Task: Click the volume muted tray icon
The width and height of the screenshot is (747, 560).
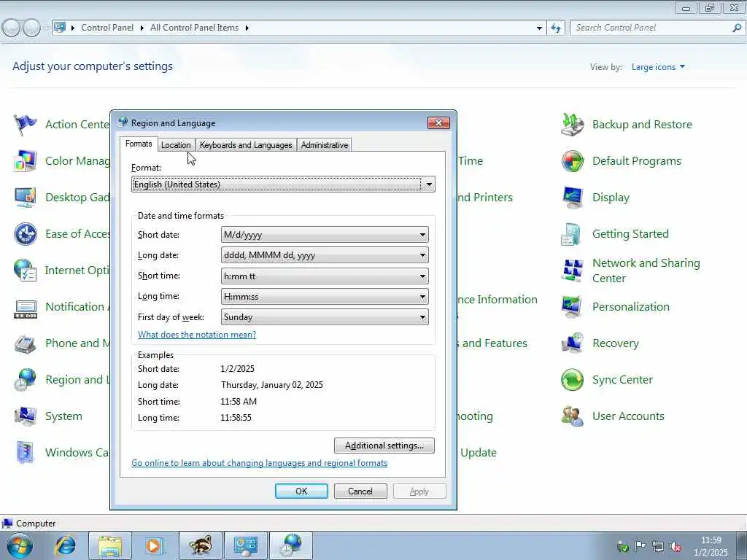Action: [675, 547]
